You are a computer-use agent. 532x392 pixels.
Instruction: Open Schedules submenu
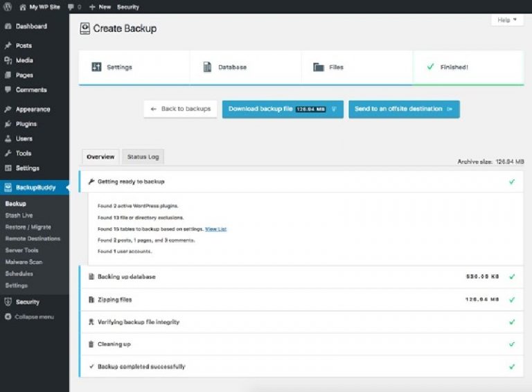[x=19, y=274]
